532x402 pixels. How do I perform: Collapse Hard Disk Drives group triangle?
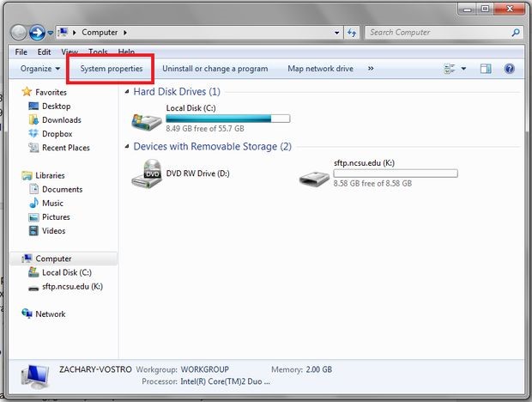(127, 92)
